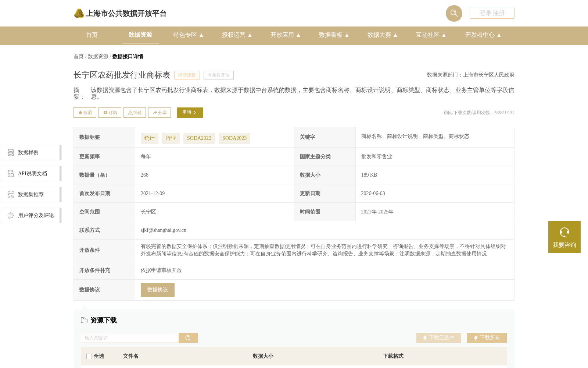Click the 有条件开放 tag
The height and width of the screenshot is (368, 588).
coord(219,75)
